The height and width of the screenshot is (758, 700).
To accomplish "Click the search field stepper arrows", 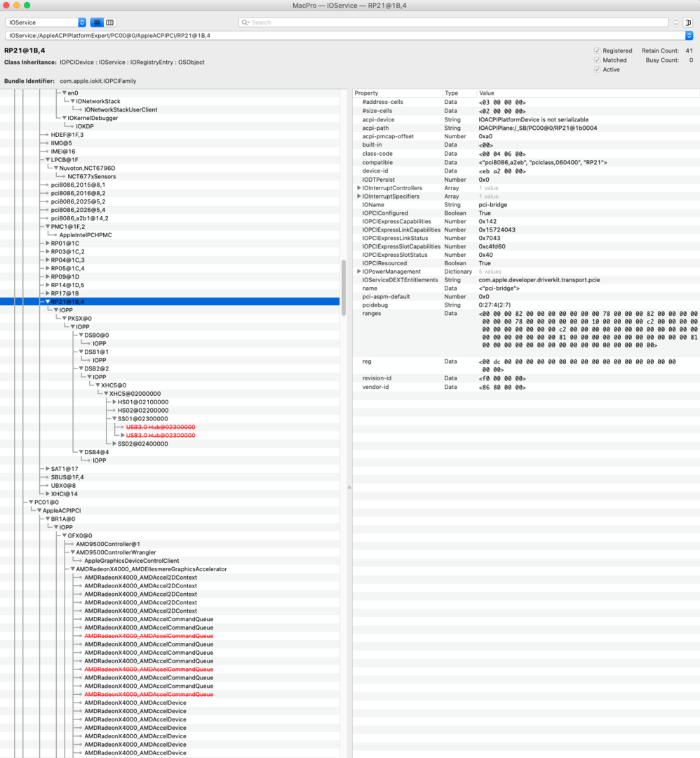I will (675, 22).
